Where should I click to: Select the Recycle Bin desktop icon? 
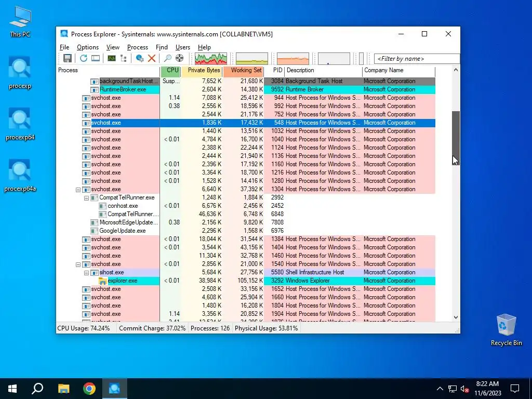(506, 330)
